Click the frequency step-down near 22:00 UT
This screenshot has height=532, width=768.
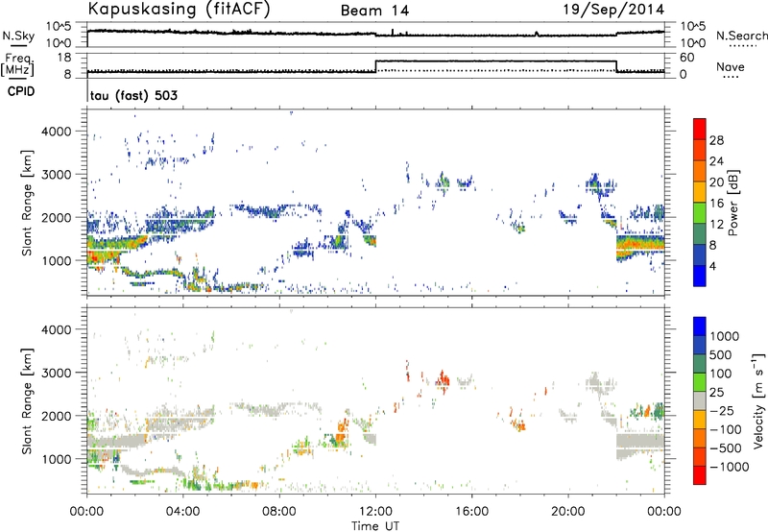[x=616, y=66]
